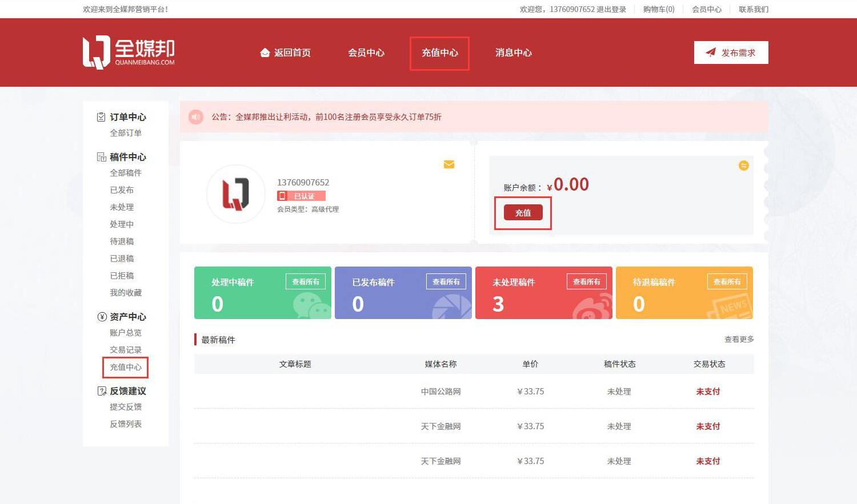
Task: Open 全部稿件 in sidebar
Action: pyautogui.click(x=126, y=173)
